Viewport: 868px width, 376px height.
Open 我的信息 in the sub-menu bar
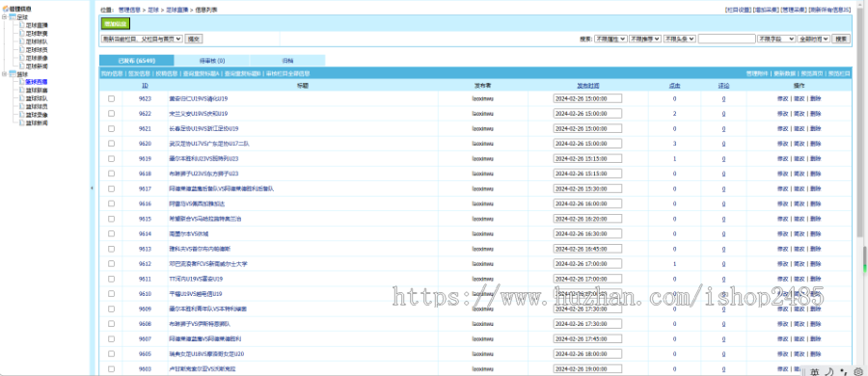[x=111, y=73]
